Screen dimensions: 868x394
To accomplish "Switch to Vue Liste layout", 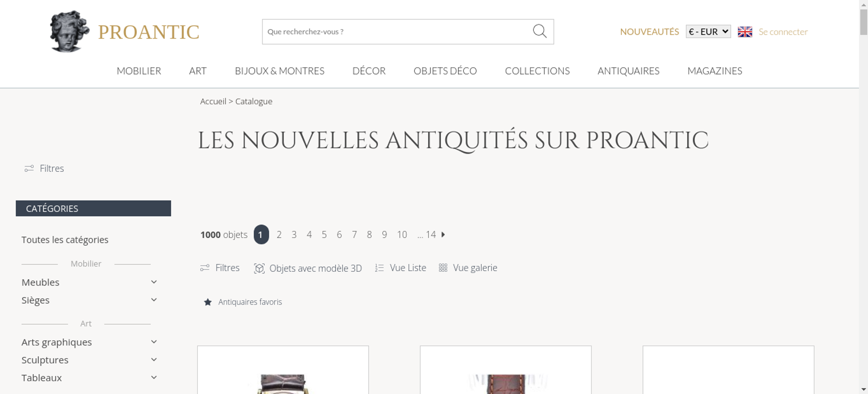I will click(401, 268).
